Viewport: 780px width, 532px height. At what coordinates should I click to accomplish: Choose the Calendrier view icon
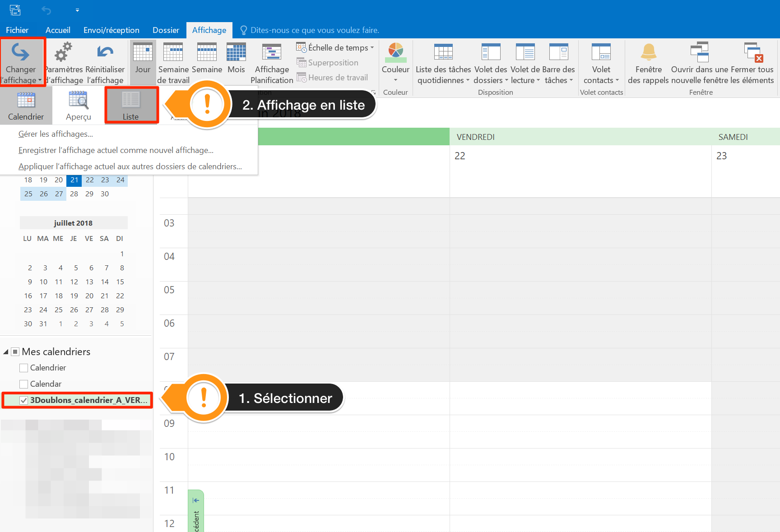click(x=26, y=101)
